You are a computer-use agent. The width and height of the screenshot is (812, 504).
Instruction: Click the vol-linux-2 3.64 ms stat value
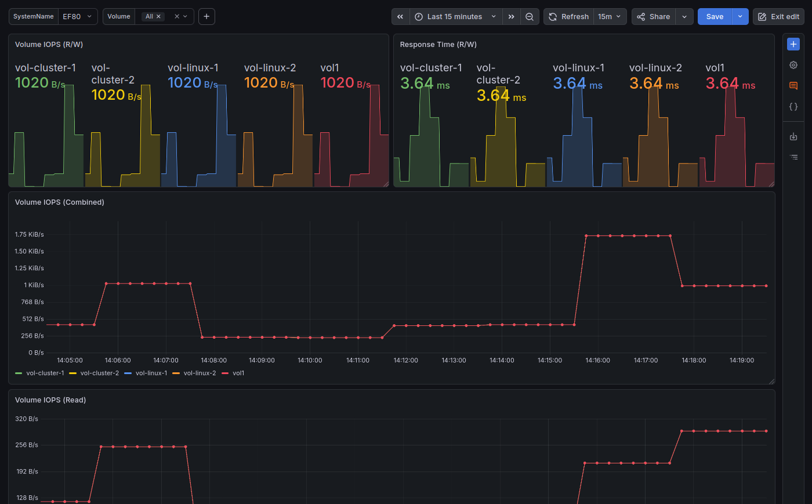[654, 84]
